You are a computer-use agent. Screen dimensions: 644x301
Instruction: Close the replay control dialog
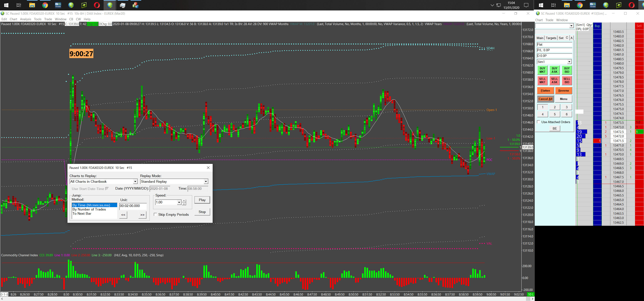coord(208,168)
